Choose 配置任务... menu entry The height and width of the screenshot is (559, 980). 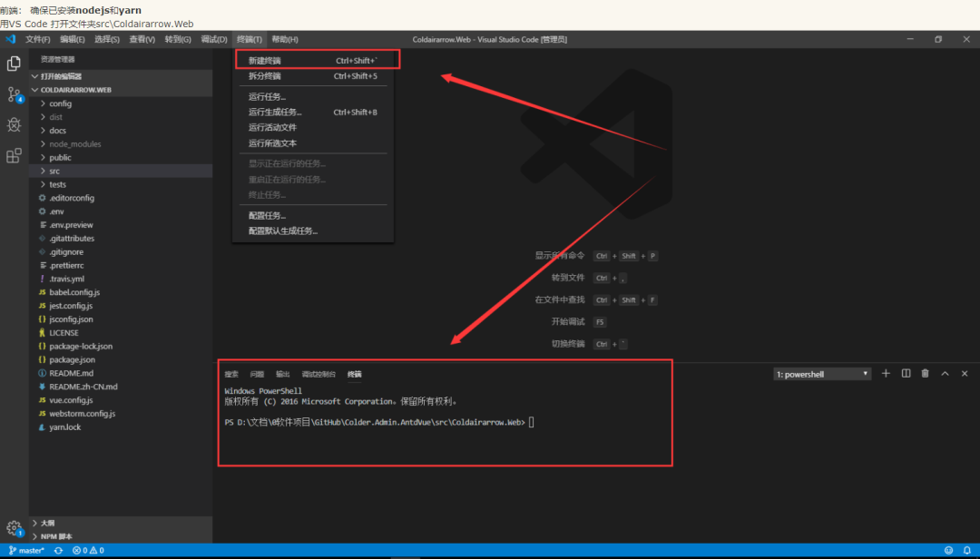click(x=312, y=216)
